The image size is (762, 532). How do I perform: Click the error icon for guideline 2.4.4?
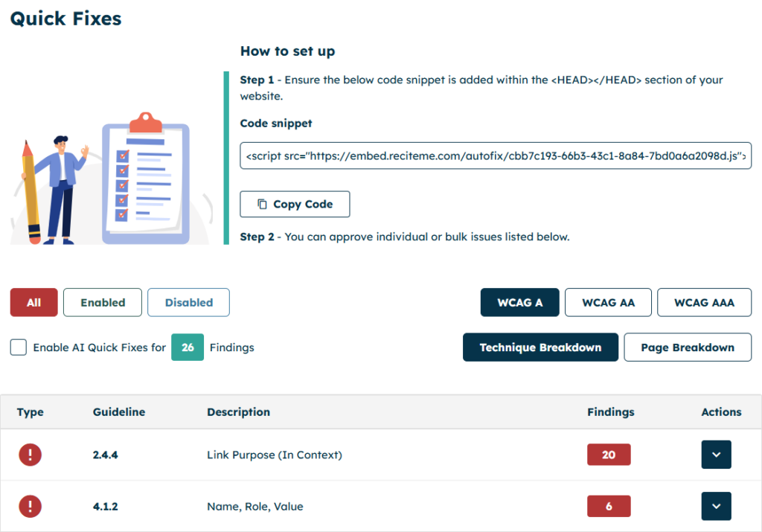click(x=30, y=455)
